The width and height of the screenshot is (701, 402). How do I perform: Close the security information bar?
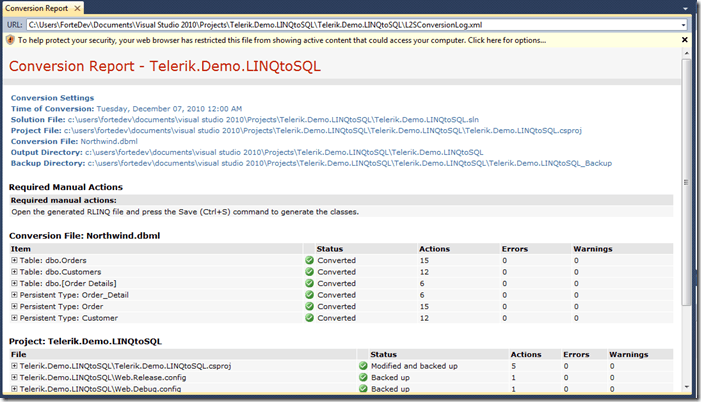click(x=684, y=40)
